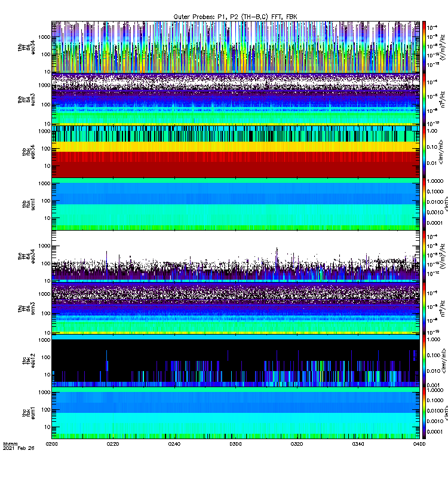Click the thb fff 64 scm3 panel label
The image size is (448, 478).
pyautogui.click(x=26, y=100)
